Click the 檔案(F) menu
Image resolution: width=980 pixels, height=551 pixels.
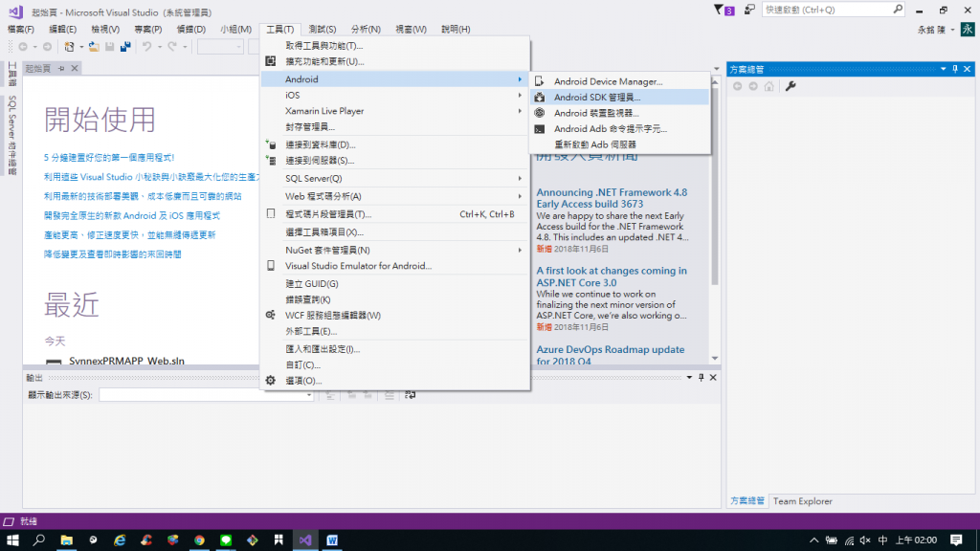pyautogui.click(x=21, y=30)
